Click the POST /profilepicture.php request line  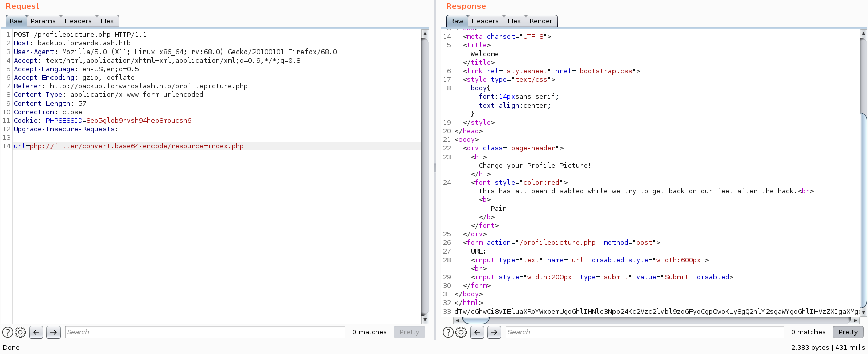point(80,35)
